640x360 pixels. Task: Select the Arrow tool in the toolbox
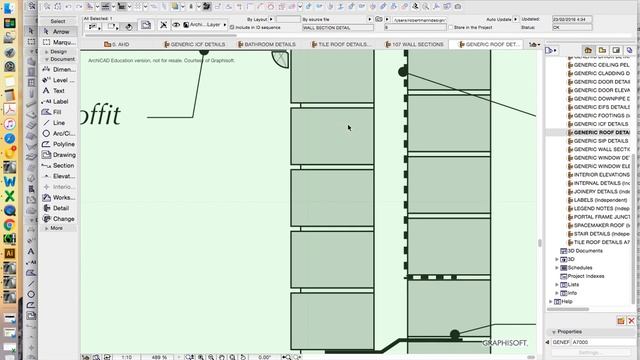(58, 31)
